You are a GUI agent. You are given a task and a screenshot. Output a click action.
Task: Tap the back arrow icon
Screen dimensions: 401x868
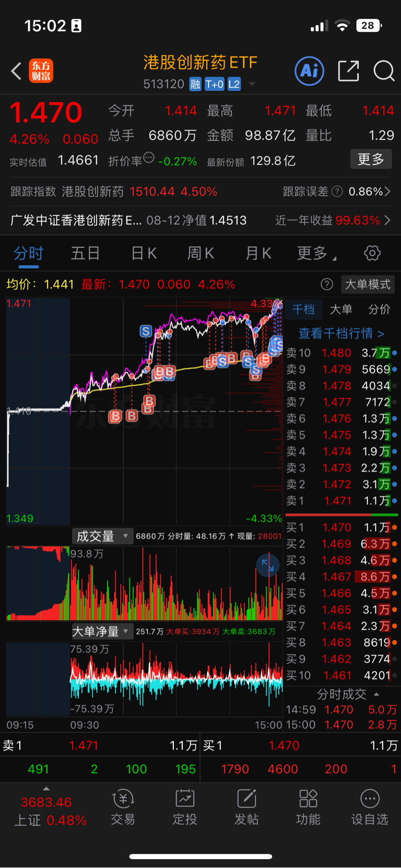(16, 71)
